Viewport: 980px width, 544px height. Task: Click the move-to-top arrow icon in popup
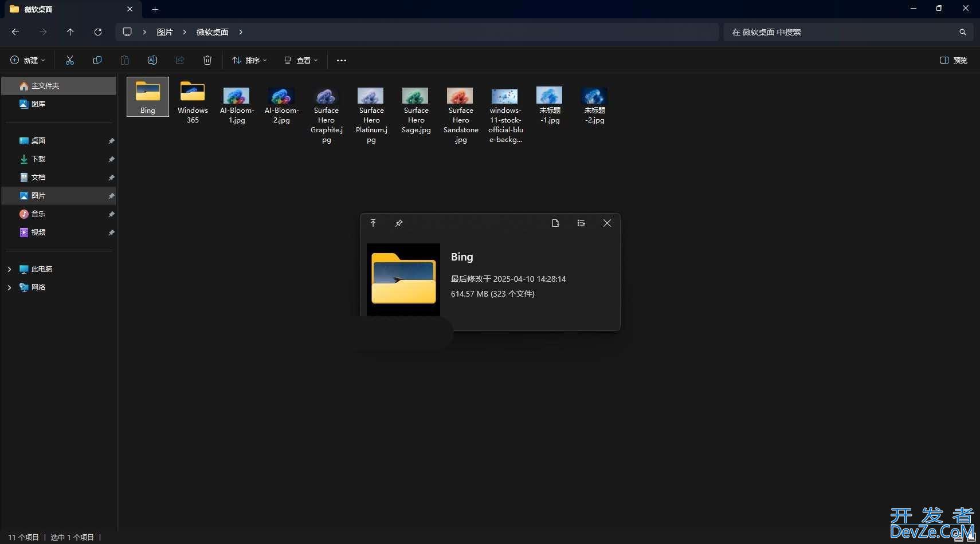click(x=373, y=223)
